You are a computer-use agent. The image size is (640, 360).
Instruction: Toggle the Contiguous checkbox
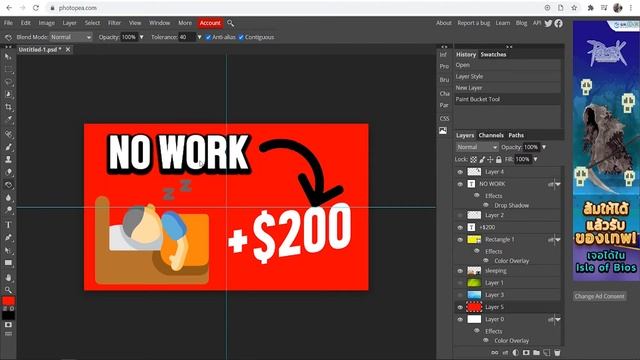[x=241, y=37]
